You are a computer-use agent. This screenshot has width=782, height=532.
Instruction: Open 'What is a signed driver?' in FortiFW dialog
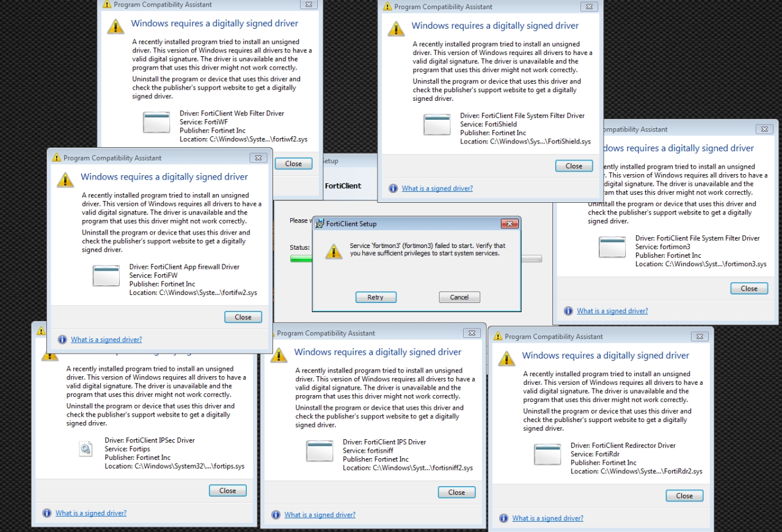[106, 340]
